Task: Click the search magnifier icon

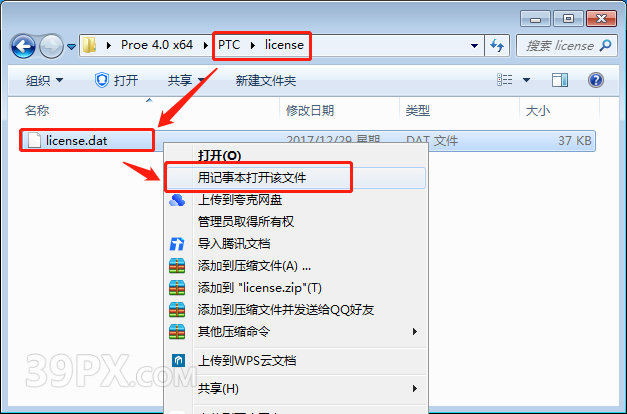Action: point(605,46)
